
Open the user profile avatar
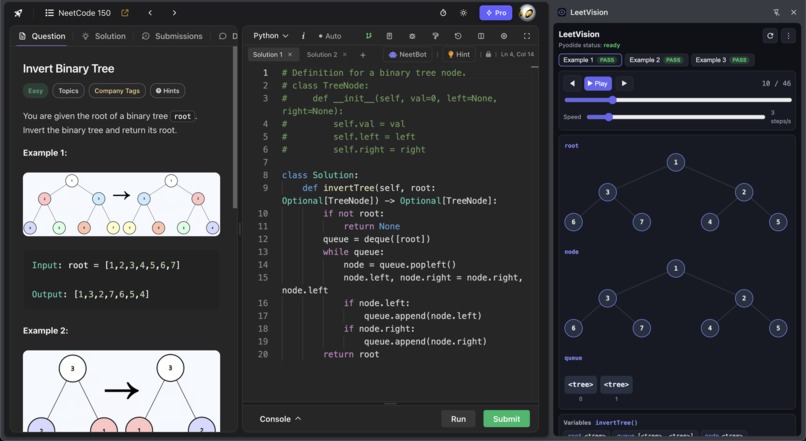pyautogui.click(x=527, y=12)
